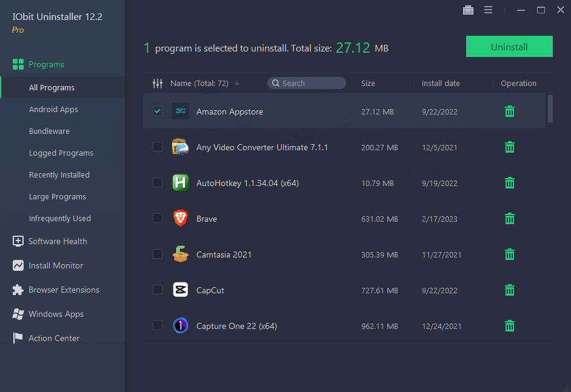The height and width of the screenshot is (392, 571).
Task: Click the Any Video Converter Ultimate app icon
Action: pyautogui.click(x=180, y=147)
